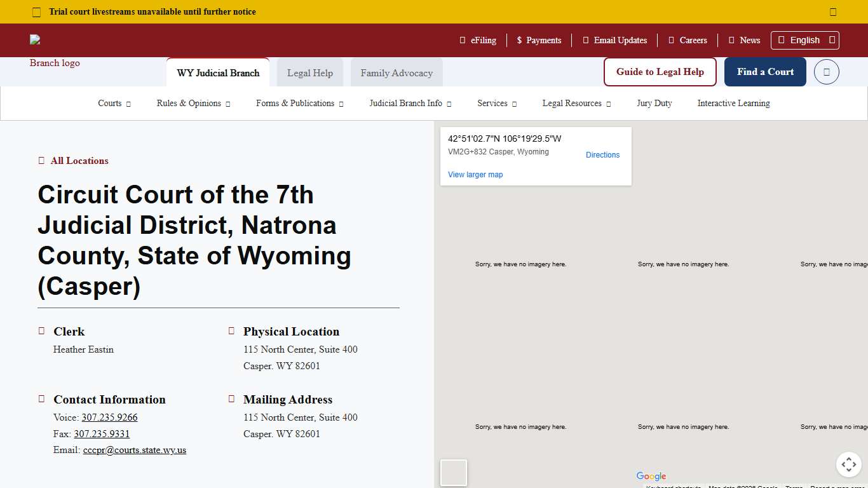This screenshot has height=488, width=868.
Task: Open View larger map
Action: pyautogui.click(x=475, y=174)
